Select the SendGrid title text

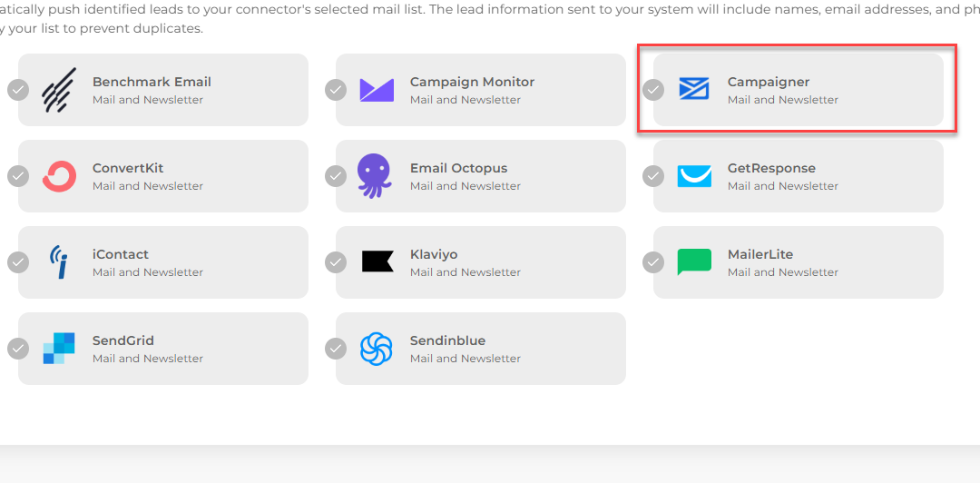123,341
